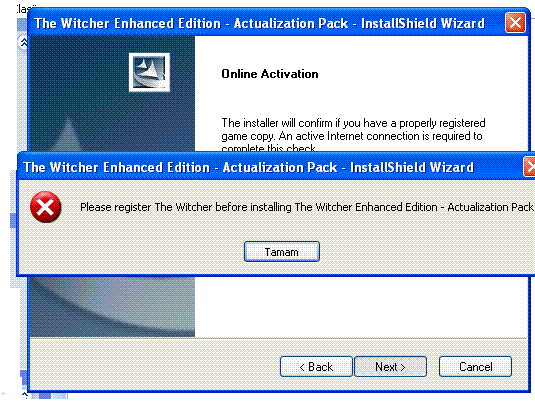
Task: Click the background window strip left of the dialog
Action: [x=13, y=218]
